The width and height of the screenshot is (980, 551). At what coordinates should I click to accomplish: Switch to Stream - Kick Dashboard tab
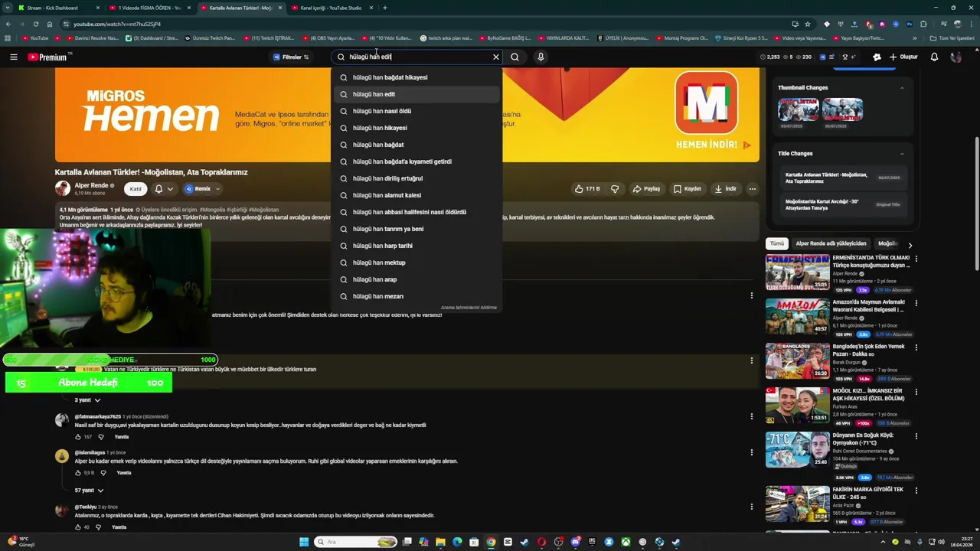(57, 8)
